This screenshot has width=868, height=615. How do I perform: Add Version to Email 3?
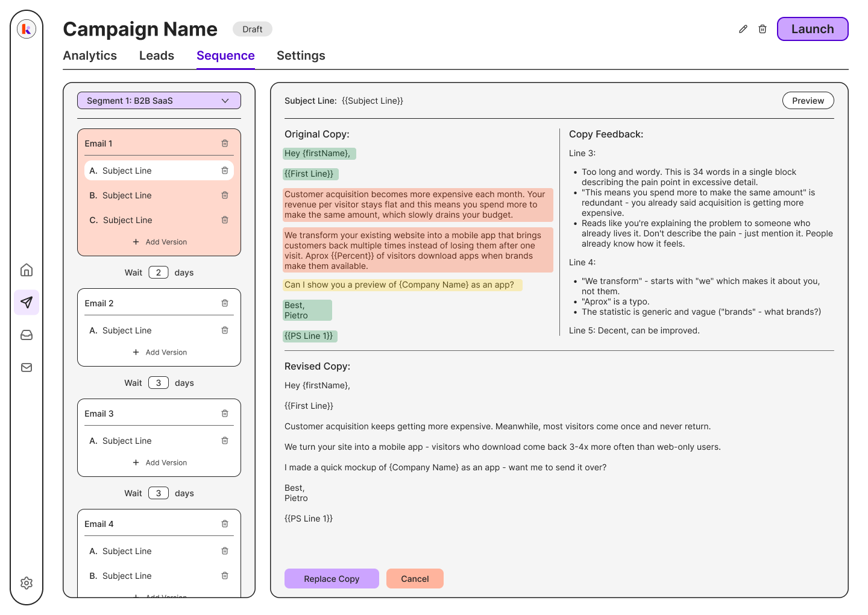[160, 462]
